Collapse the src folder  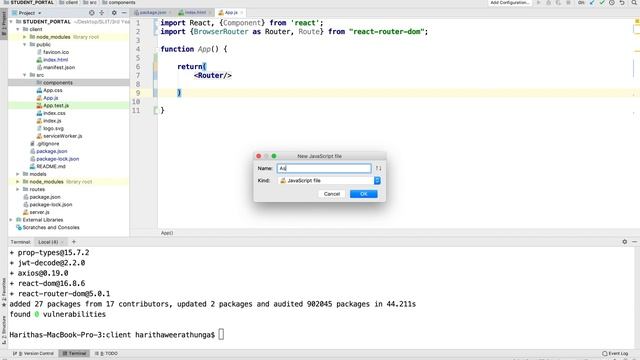24,75
